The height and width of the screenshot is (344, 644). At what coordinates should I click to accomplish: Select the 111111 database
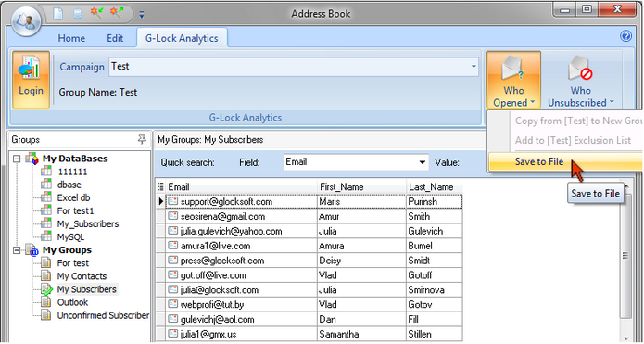(72, 172)
